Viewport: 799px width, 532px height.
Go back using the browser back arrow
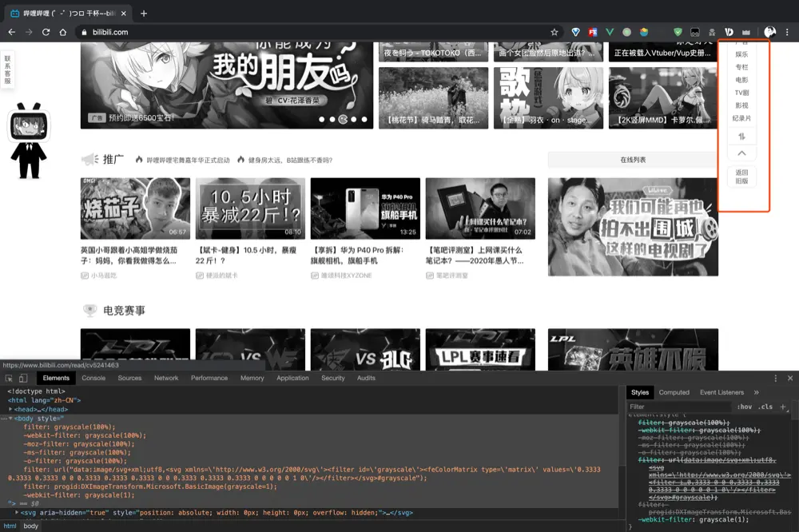(12, 32)
